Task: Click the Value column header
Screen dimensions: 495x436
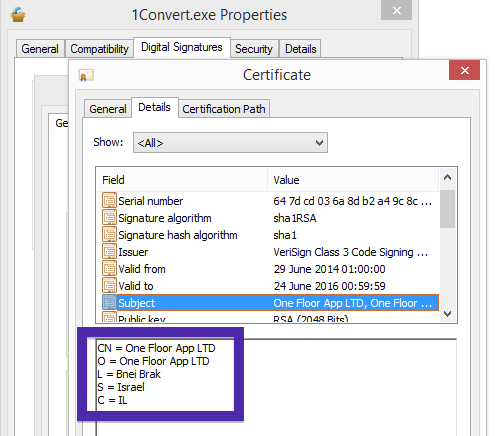Action: click(x=353, y=180)
